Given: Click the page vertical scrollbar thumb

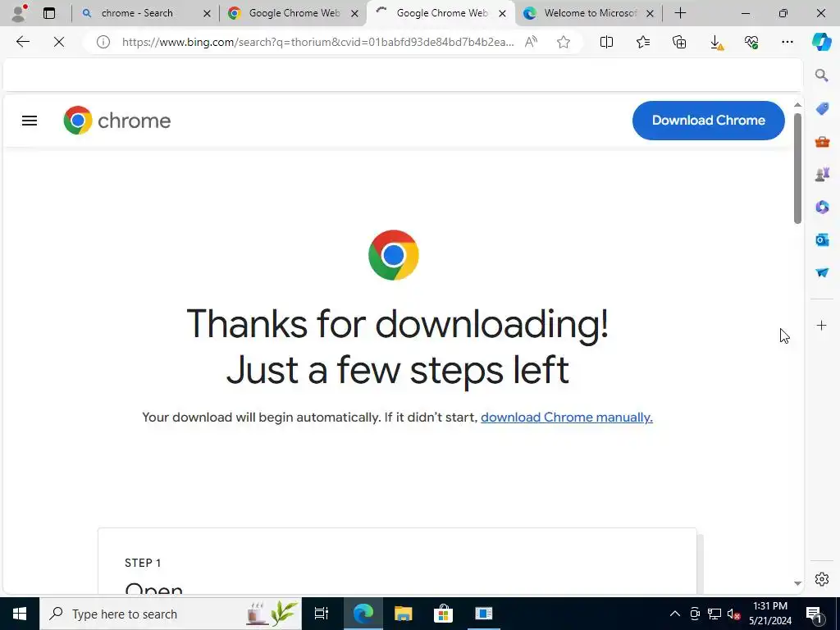Looking at the screenshot, I should click(x=797, y=168).
